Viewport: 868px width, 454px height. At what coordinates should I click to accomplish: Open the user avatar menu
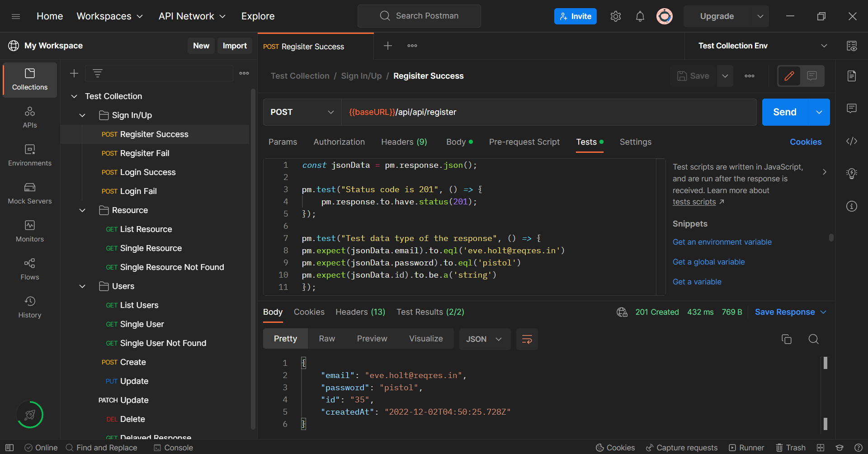coord(664,16)
